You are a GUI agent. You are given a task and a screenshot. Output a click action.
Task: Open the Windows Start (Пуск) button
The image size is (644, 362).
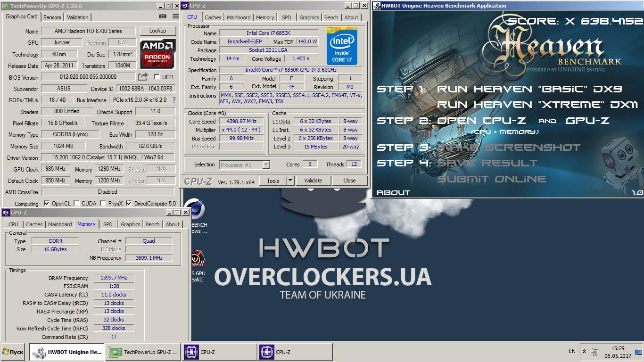pyautogui.click(x=13, y=352)
